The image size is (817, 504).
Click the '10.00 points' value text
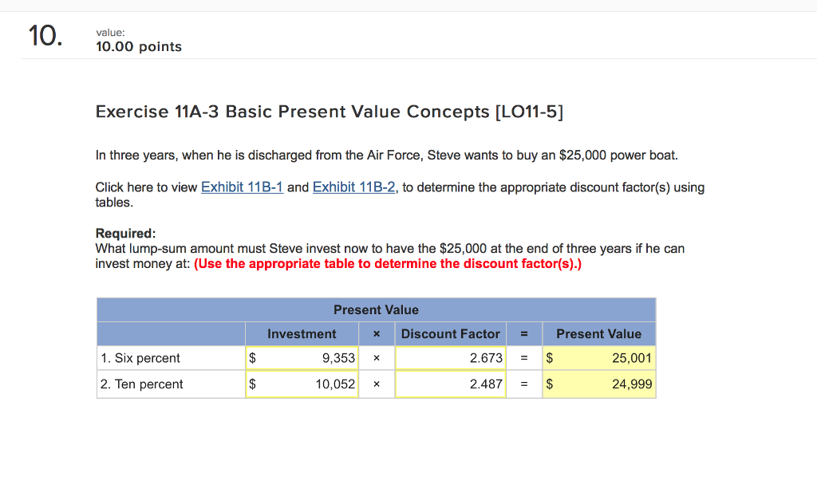139,47
